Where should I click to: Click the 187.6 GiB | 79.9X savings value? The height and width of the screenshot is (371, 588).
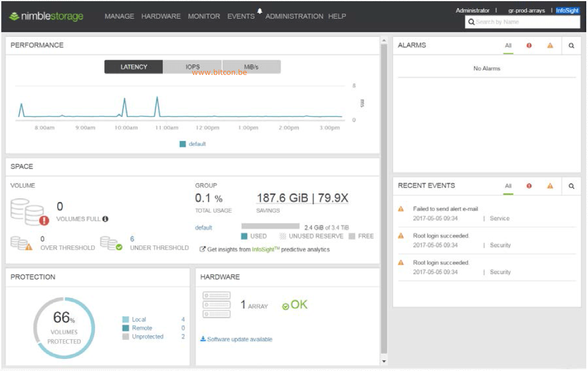coord(302,198)
